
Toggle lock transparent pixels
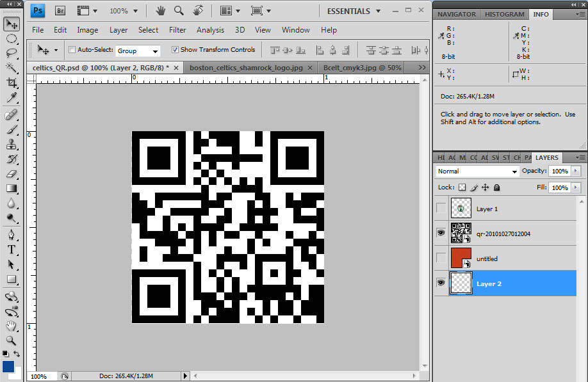pos(462,187)
